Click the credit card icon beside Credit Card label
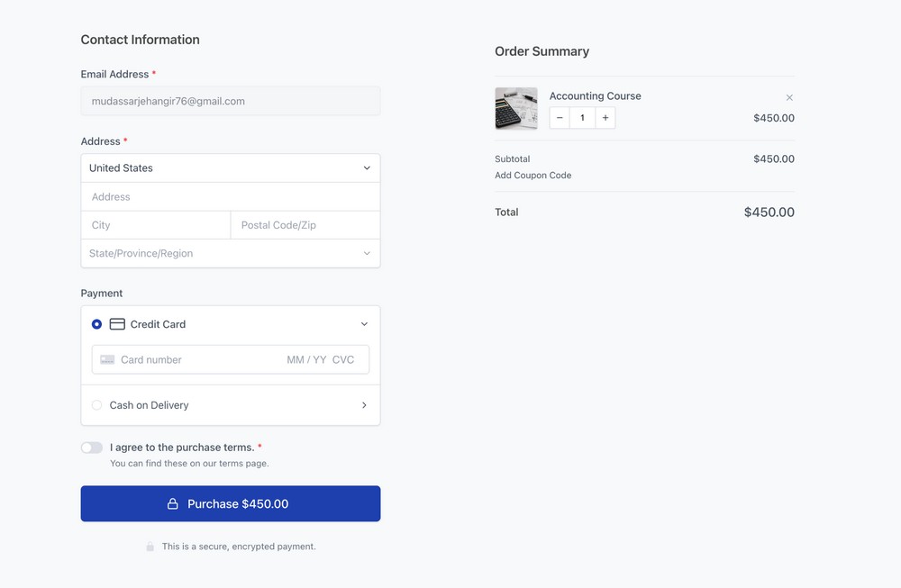The height and width of the screenshot is (588, 901). point(116,323)
